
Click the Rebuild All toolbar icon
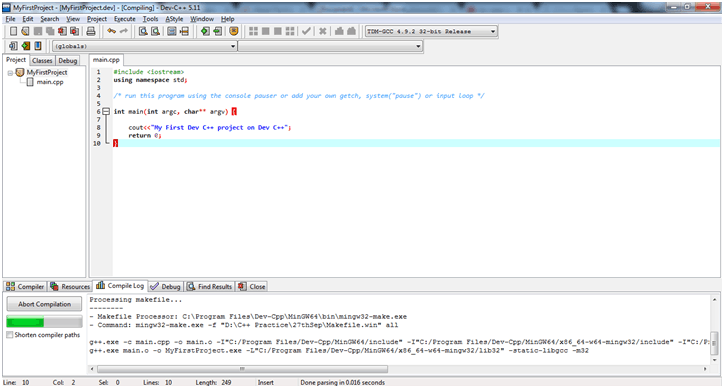(290, 31)
